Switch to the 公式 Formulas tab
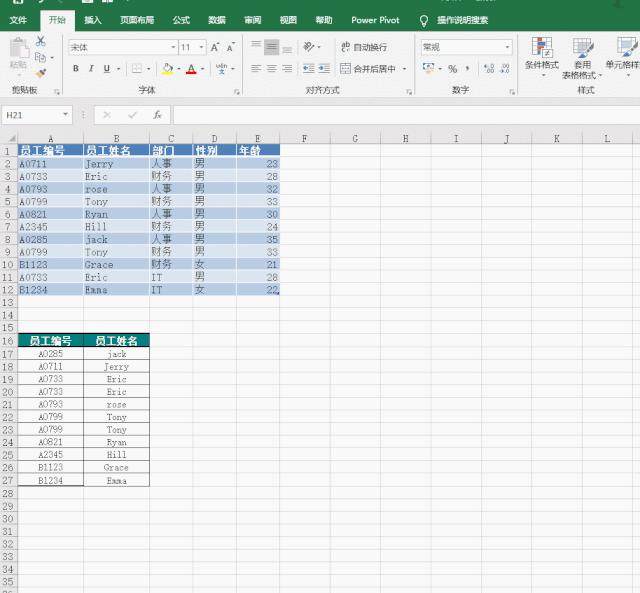The width and height of the screenshot is (640, 593). click(x=181, y=20)
